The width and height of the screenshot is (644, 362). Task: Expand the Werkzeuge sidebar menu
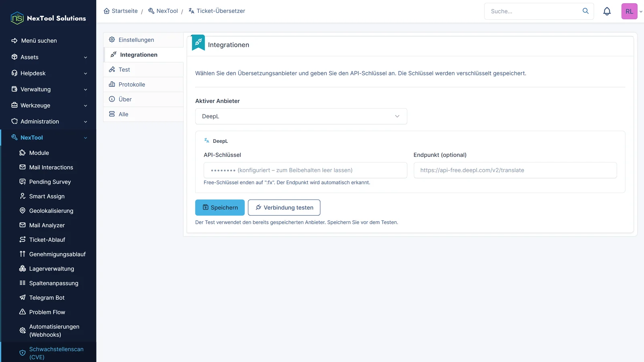click(x=48, y=105)
